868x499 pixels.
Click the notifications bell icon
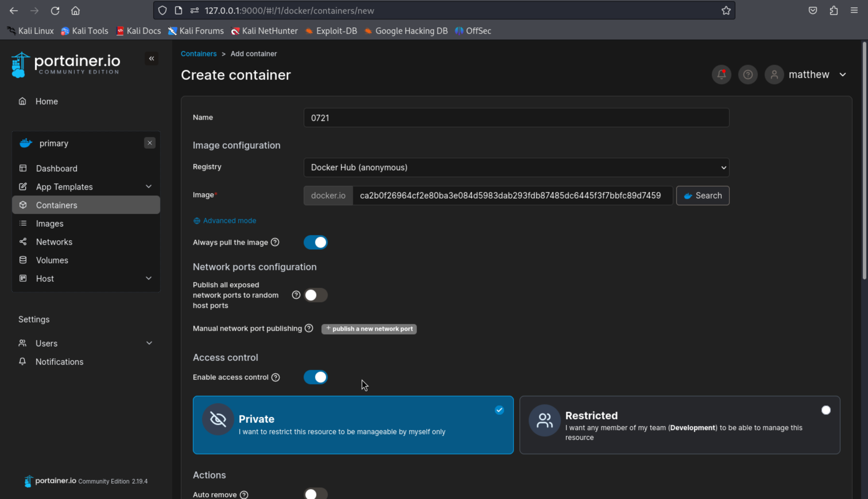pos(721,74)
